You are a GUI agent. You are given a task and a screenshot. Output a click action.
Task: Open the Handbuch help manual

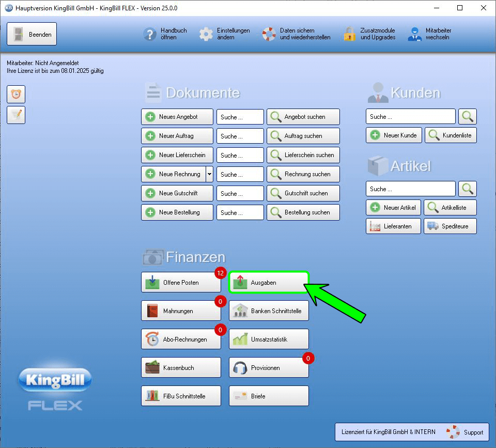pyautogui.click(x=165, y=34)
